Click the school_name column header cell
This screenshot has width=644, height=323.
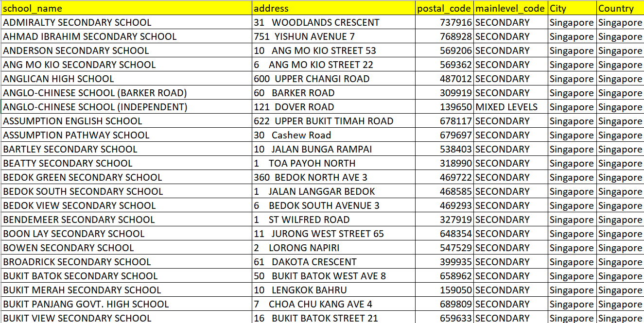coord(126,8)
